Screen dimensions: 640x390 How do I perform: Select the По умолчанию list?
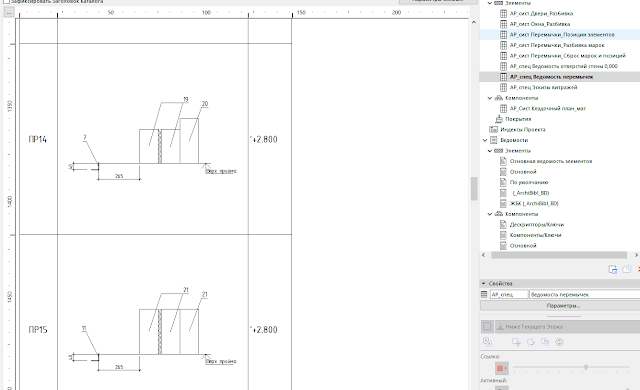(x=529, y=182)
